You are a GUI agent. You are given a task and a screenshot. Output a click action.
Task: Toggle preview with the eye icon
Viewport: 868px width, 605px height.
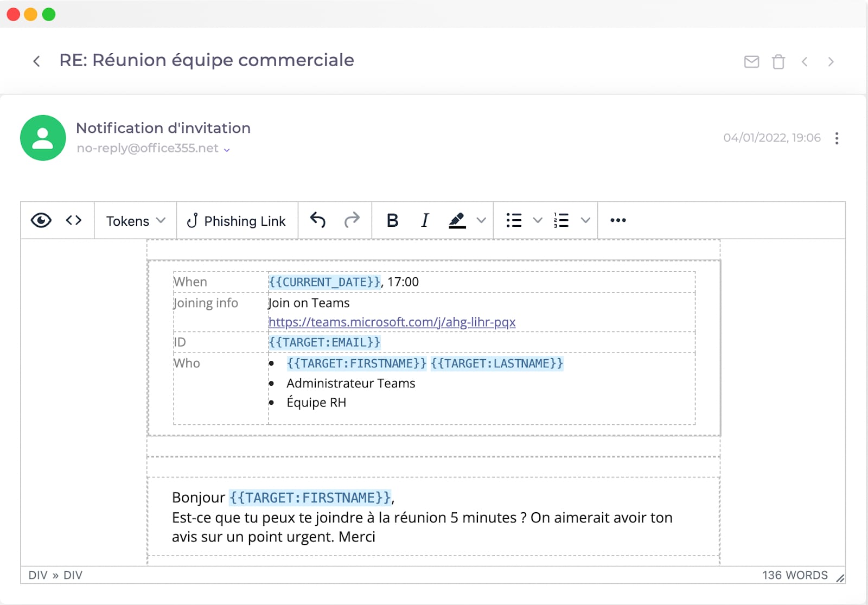click(x=41, y=220)
